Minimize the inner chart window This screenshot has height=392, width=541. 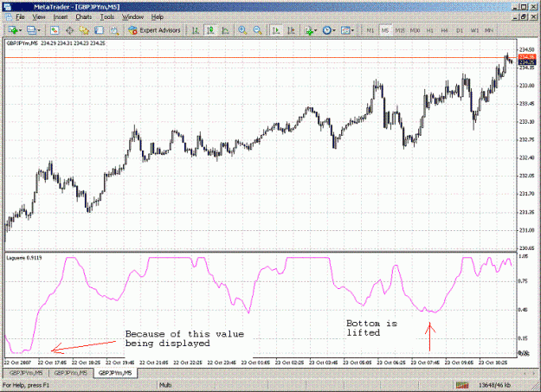(x=516, y=17)
